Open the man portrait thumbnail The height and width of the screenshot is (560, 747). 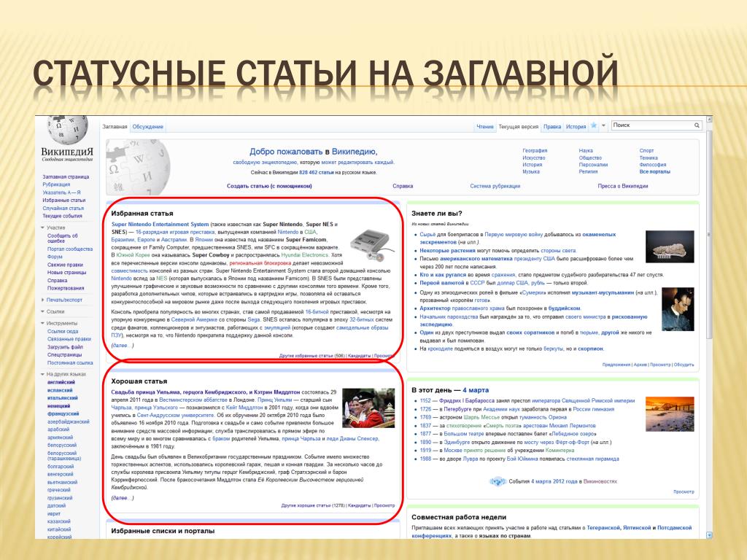coord(678,309)
